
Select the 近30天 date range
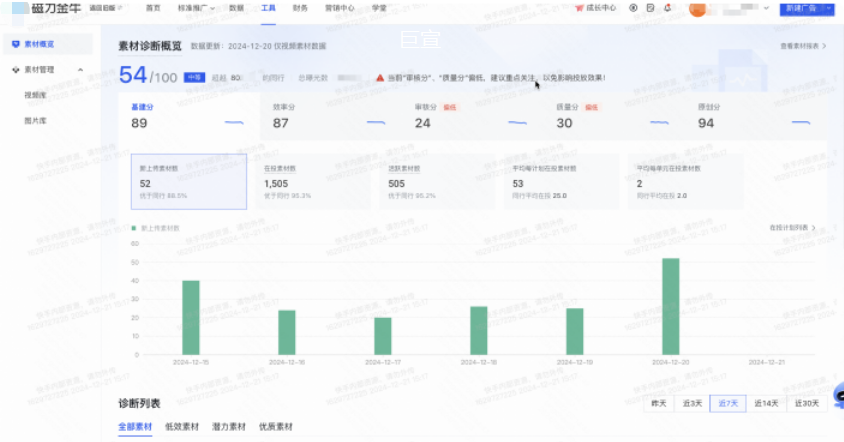pyautogui.click(x=807, y=403)
